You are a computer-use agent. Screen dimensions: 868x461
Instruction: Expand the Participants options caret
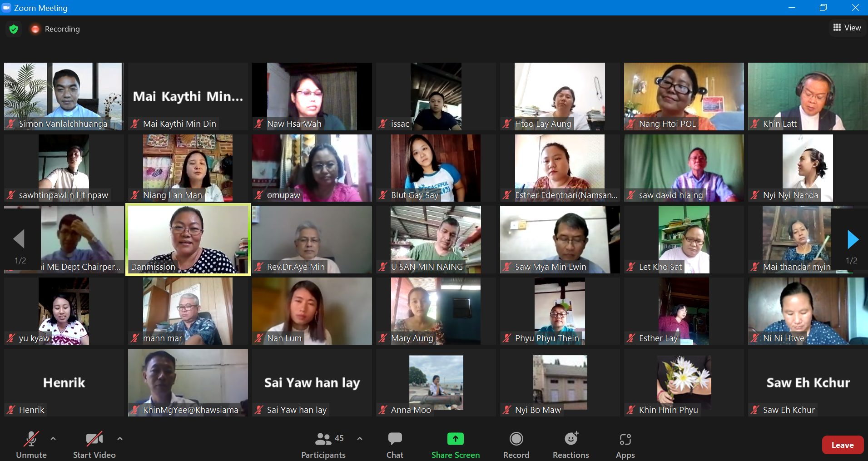pos(360,439)
